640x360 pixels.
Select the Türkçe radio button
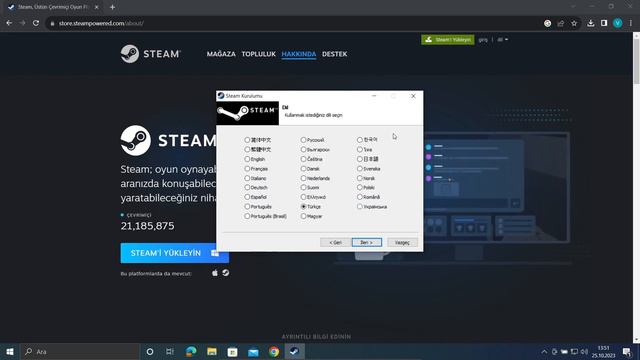click(303, 207)
